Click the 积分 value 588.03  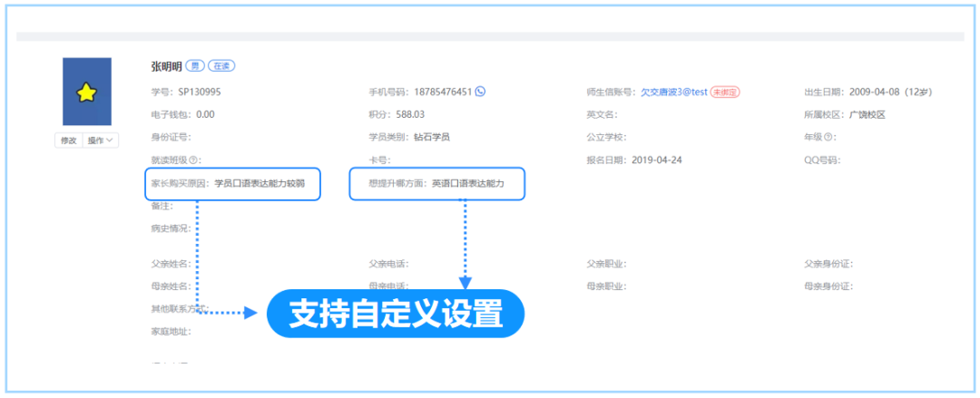408,115
